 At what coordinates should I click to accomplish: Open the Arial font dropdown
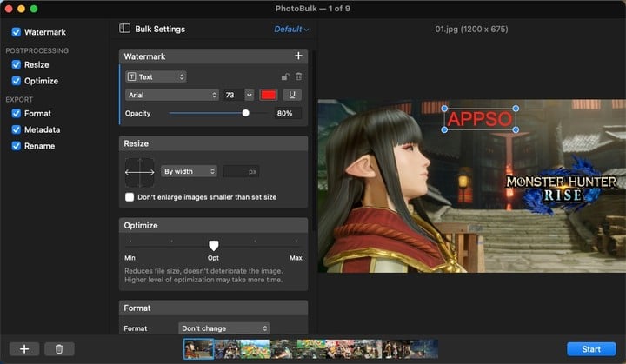coord(172,95)
